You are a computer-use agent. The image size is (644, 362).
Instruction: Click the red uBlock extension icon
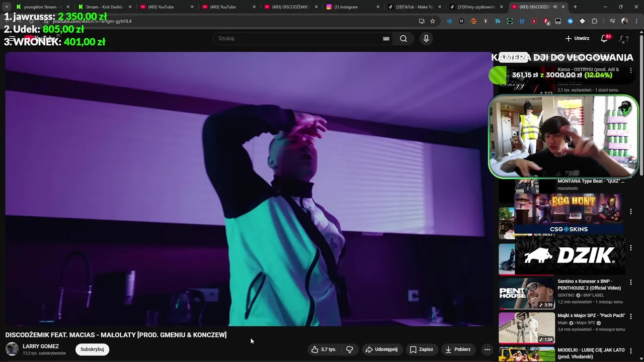coord(534,21)
